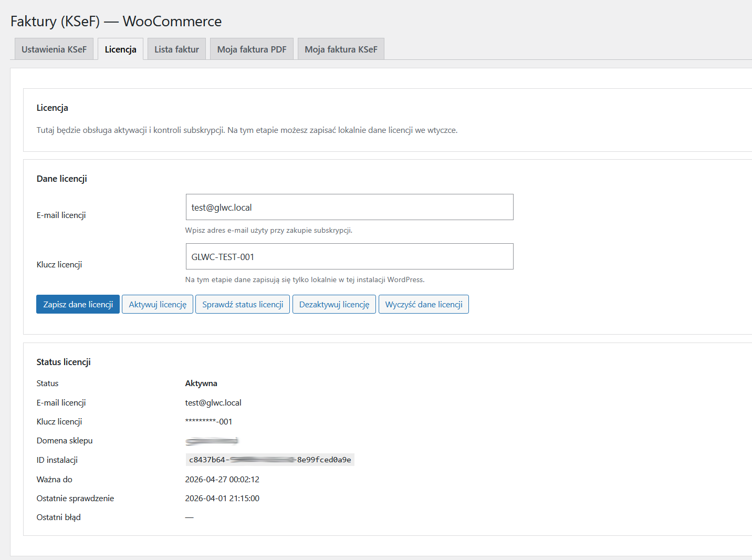Click the Dezaktywuj licencję button
This screenshot has height=560, width=752.
(334, 304)
